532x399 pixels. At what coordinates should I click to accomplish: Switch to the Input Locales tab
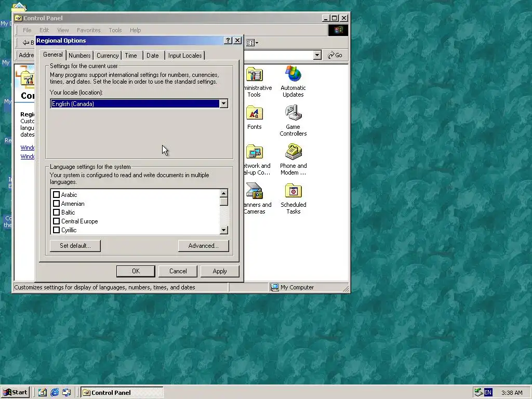pos(185,55)
